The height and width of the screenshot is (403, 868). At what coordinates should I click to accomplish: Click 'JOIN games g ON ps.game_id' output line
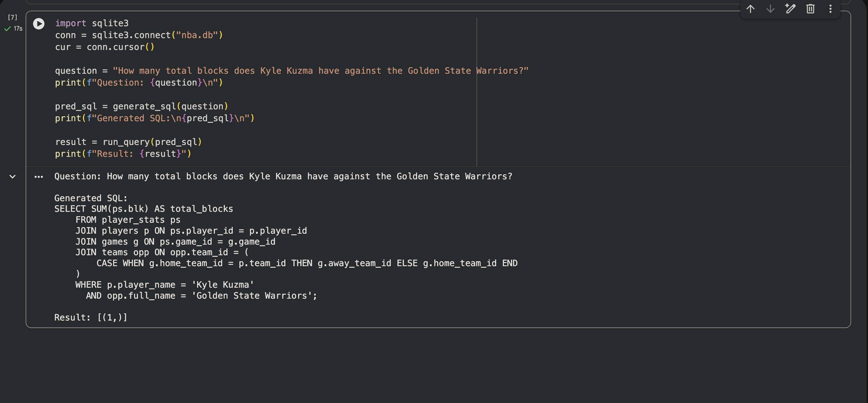175,241
